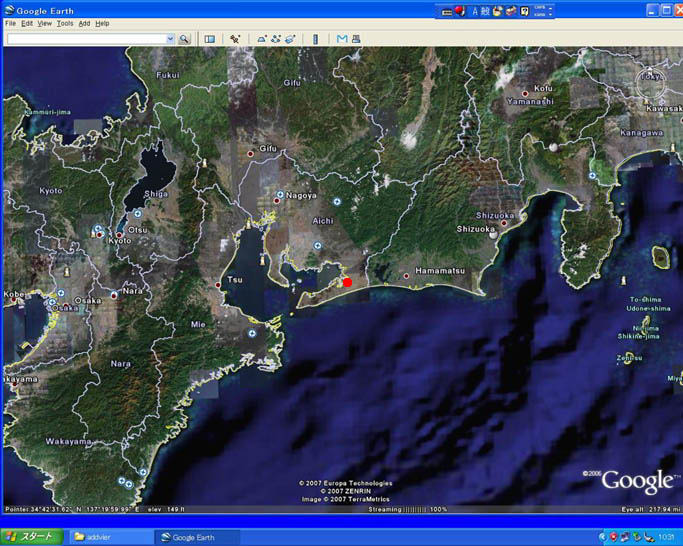
Task: Open the Edit menu
Action: [27, 24]
